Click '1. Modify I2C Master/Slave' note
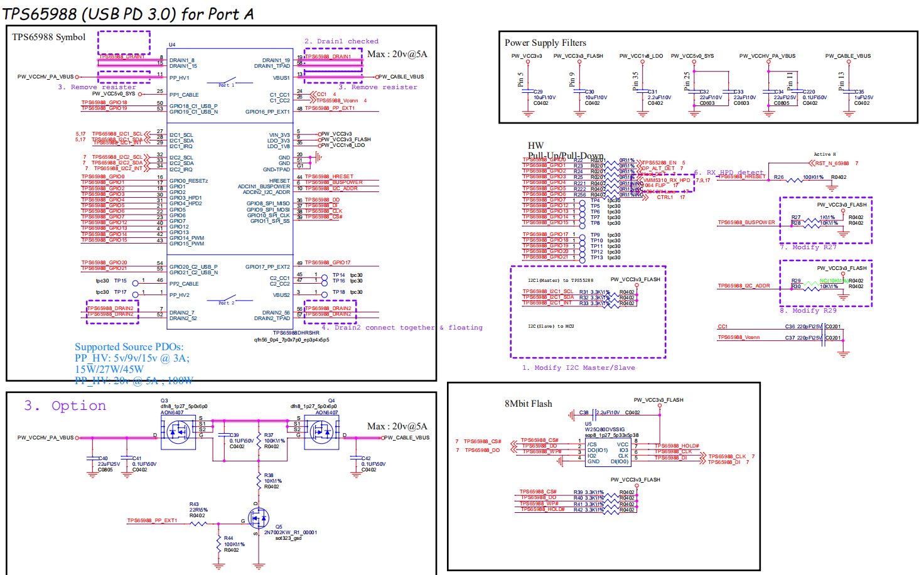 [579, 368]
